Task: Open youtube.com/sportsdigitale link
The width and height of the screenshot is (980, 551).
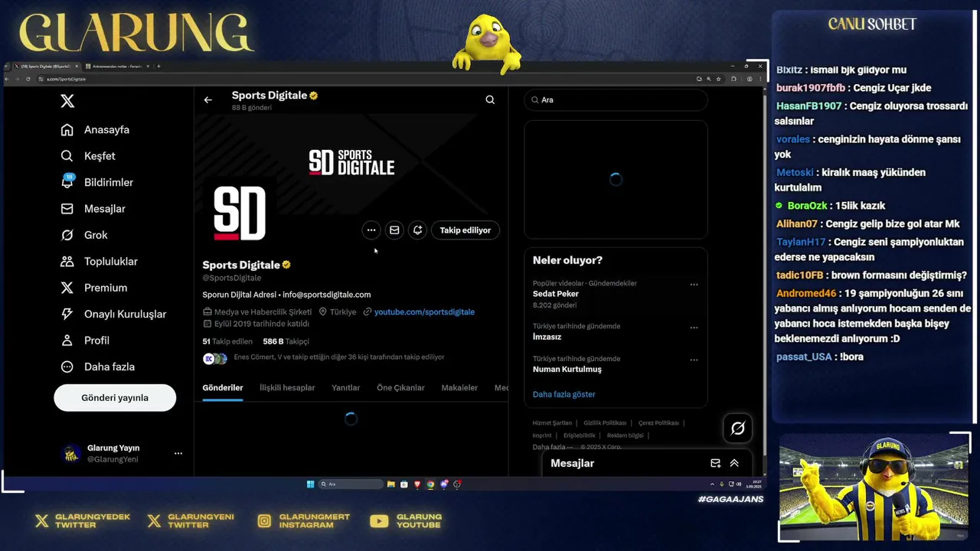Action: coord(424,312)
